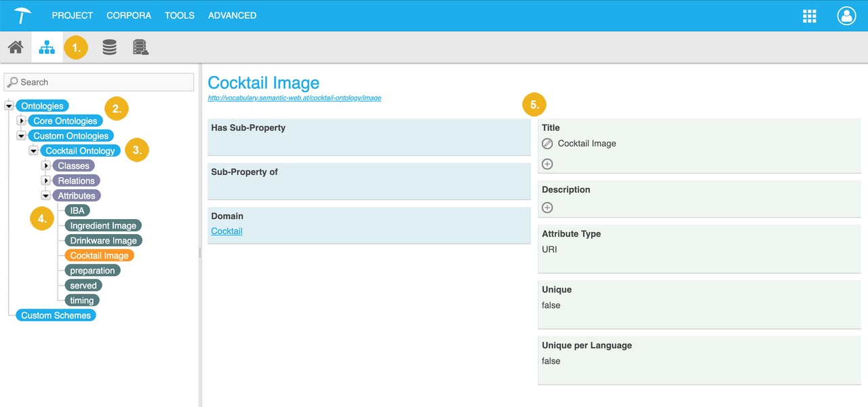Select the Ingredient Image attribute
This screenshot has height=407, width=868.
coord(103,226)
